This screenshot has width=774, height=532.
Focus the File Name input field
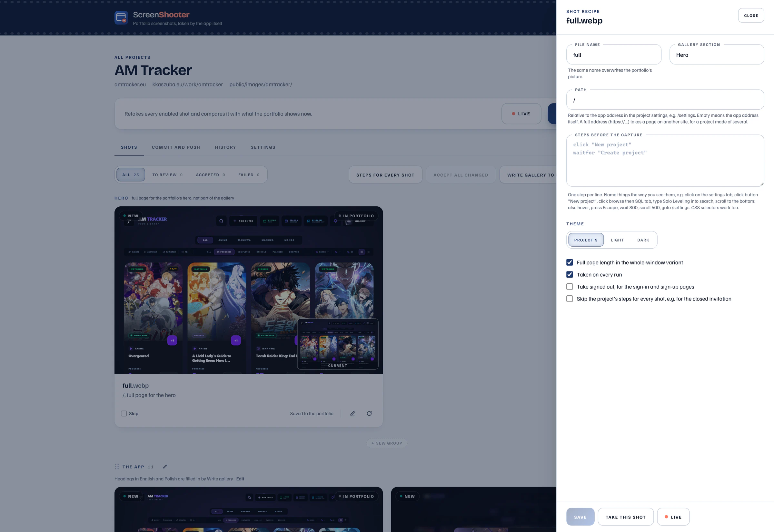point(614,55)
